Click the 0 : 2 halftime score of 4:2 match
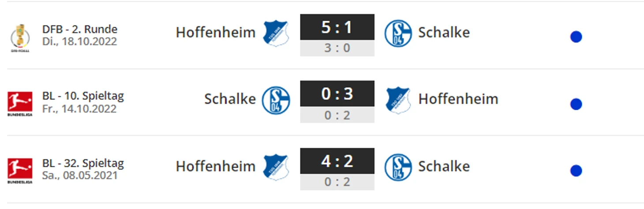Image resolution: width=644 pixels, height=209 pixels. [337, 182]
